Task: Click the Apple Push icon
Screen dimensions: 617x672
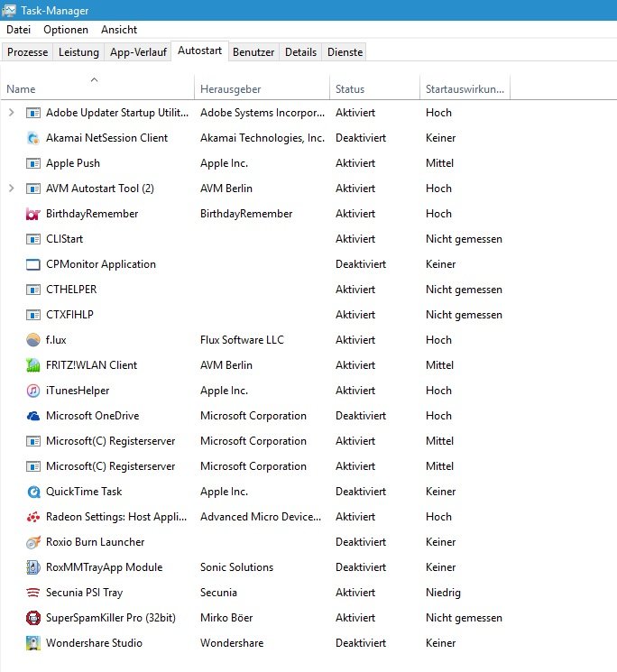Action: pos(33,163)
